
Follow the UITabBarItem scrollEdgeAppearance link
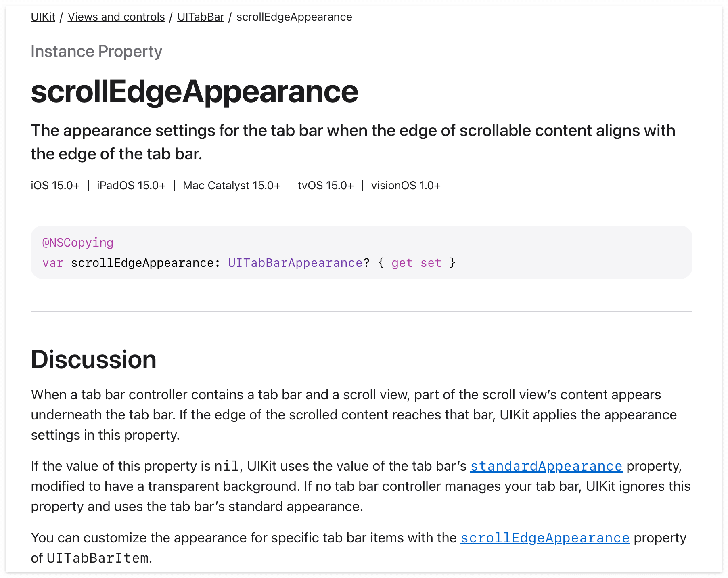545,538
